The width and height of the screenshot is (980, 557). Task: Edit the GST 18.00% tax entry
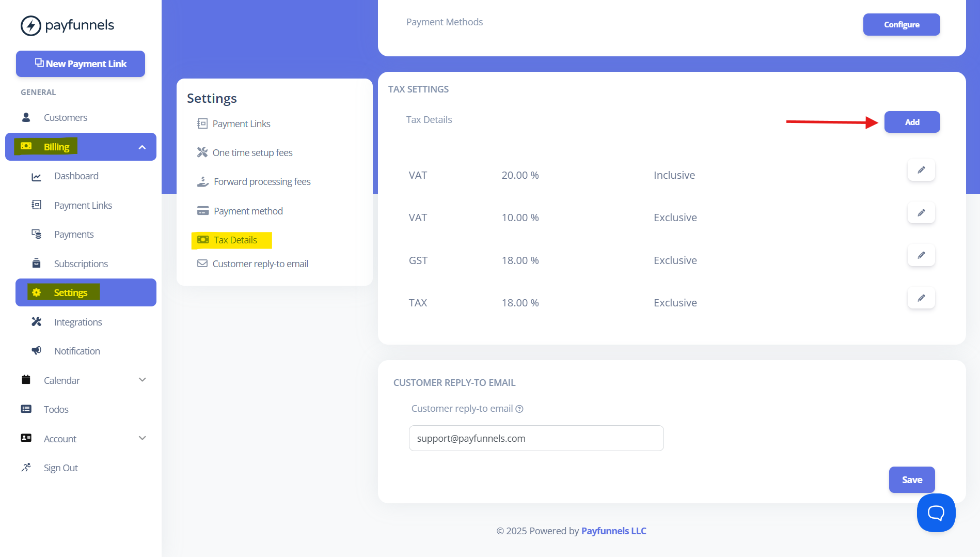[921, 255]
